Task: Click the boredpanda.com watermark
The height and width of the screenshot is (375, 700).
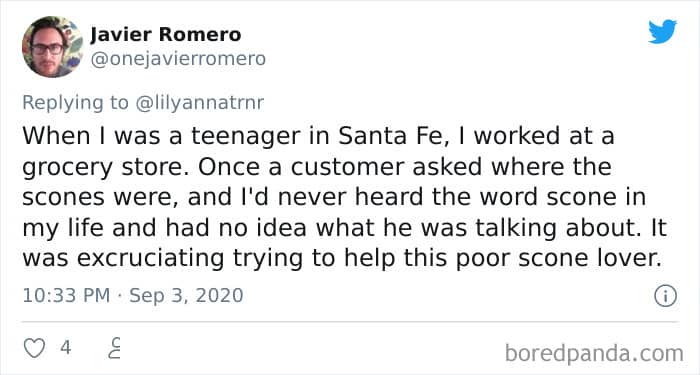Action: coord(594,353)
